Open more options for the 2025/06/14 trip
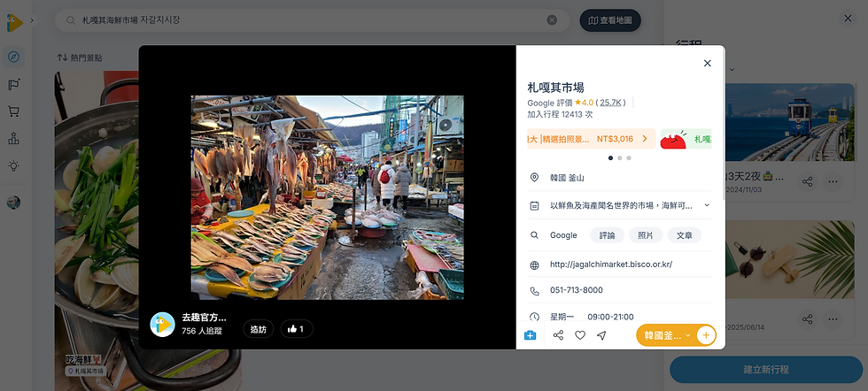The height and width of the screenshot is (391, 868). pyautogui.click(x=833, y=319)
